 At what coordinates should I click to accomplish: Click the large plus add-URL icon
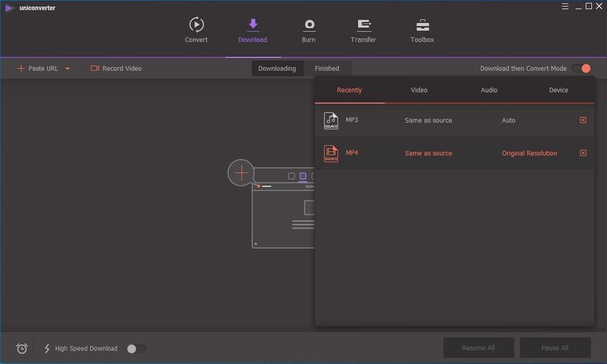[241, 173]
